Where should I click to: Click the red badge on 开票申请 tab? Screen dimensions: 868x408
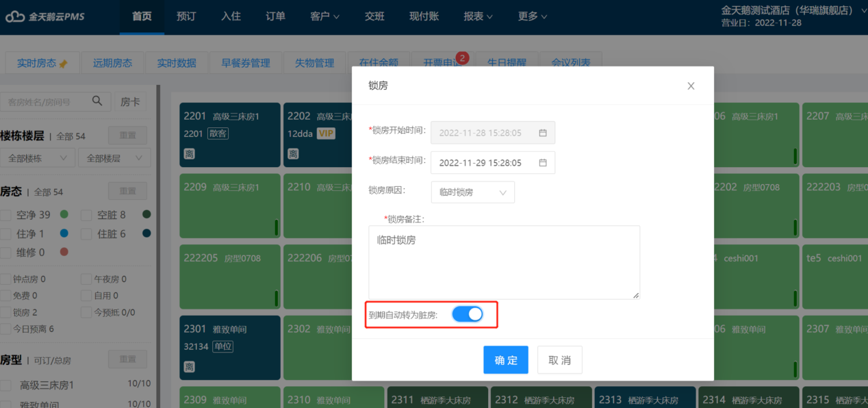click(462, 58)
